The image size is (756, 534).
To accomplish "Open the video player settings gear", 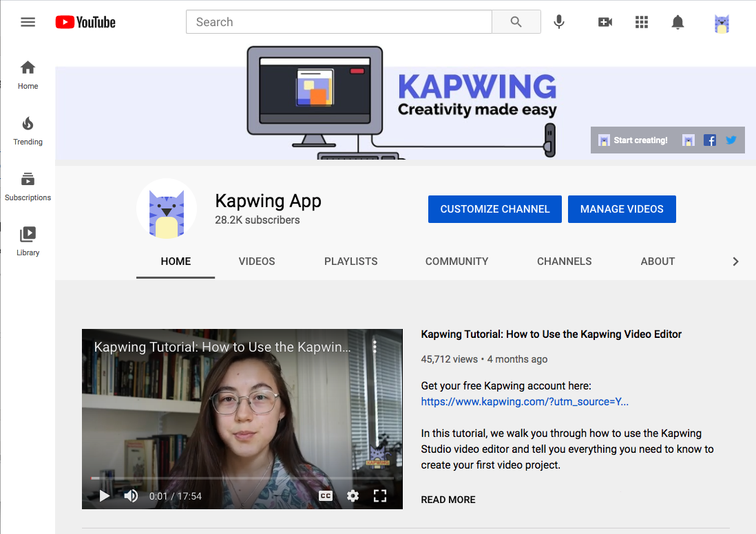I will point(353,495).
